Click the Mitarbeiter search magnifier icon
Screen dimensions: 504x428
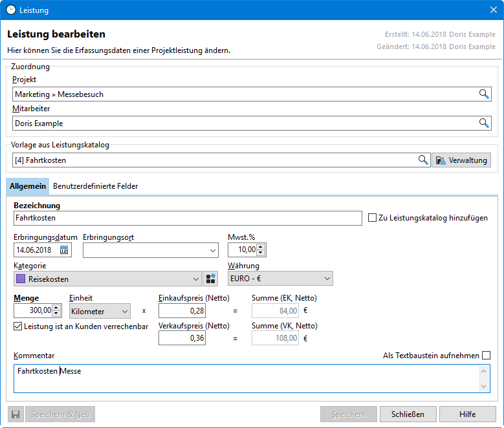[x=483, y=123]
